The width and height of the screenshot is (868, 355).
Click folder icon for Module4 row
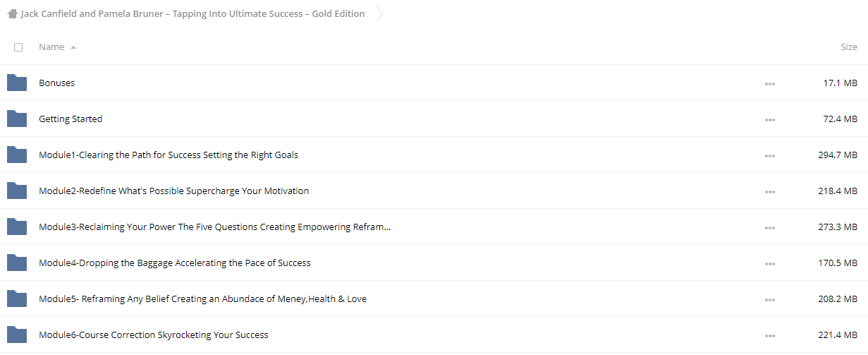[x=17, y=263]
